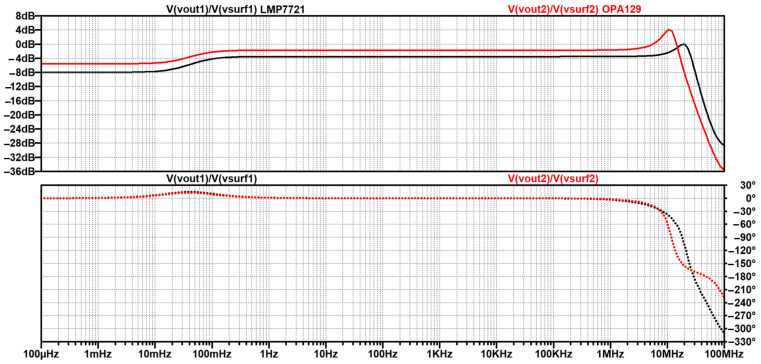Click the black LMP7721 gain peak near 20MHz
Screen dimensions: 761x364
684,44
